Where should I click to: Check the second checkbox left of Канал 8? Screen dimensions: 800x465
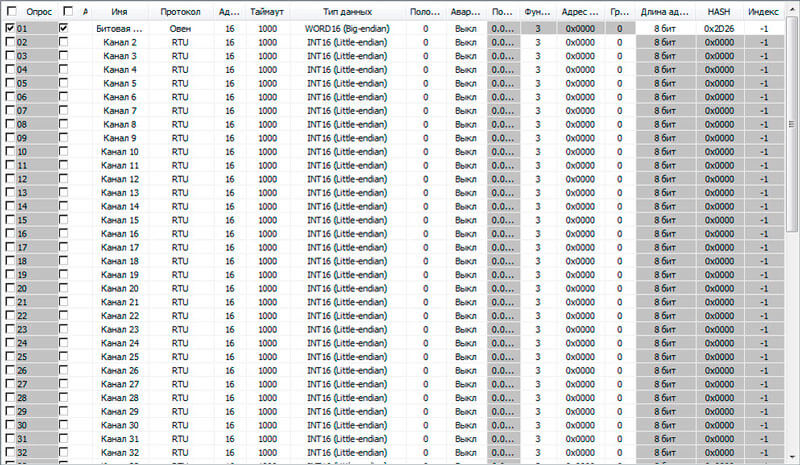63,124
